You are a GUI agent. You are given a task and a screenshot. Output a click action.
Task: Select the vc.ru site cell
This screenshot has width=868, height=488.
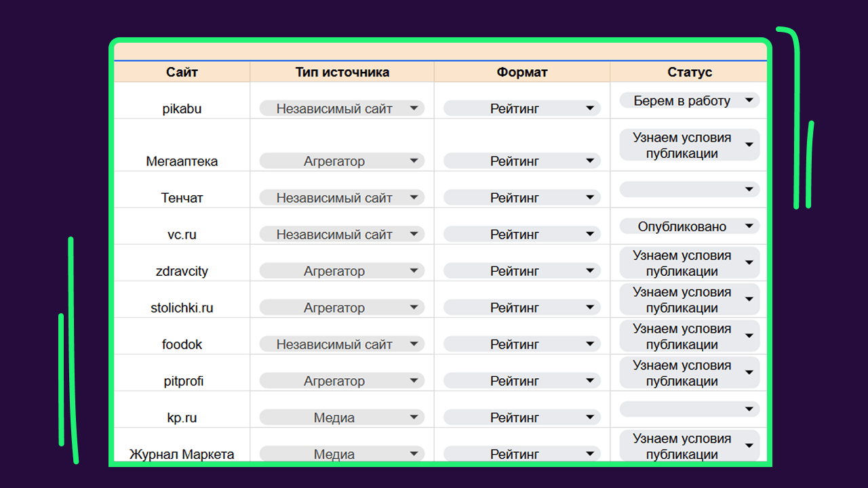click(x=182, y=235)
